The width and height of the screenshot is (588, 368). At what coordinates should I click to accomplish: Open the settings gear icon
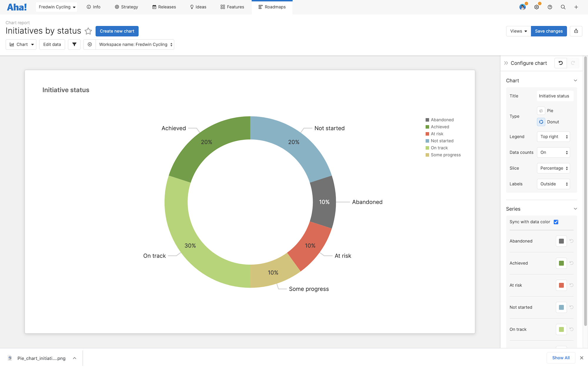tap(537, 7)
